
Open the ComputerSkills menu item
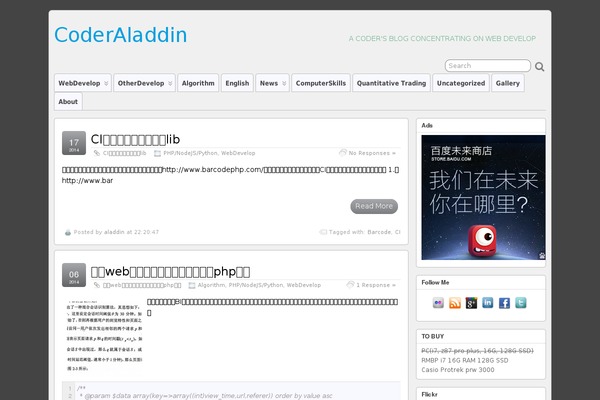(x=321, y=83)
